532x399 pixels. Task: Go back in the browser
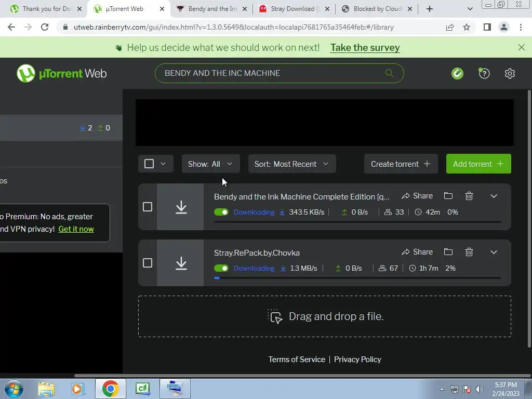[11, 27]
